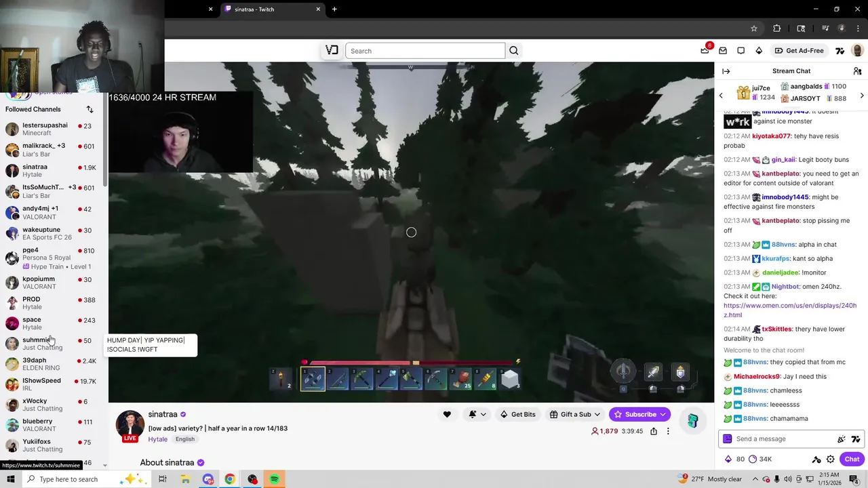Viewport: 868px width, 488px height.
Task: Open xWocky channel in followed list
Action: point(52,405)
